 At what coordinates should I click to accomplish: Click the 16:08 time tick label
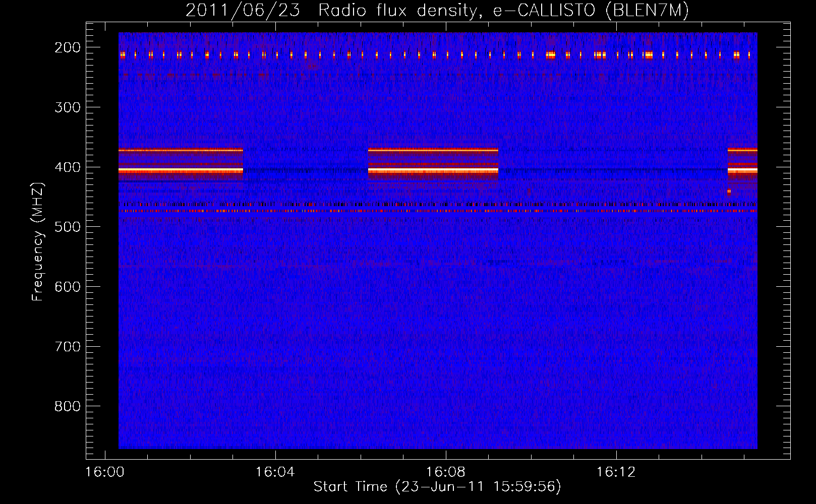click(446, 472)
